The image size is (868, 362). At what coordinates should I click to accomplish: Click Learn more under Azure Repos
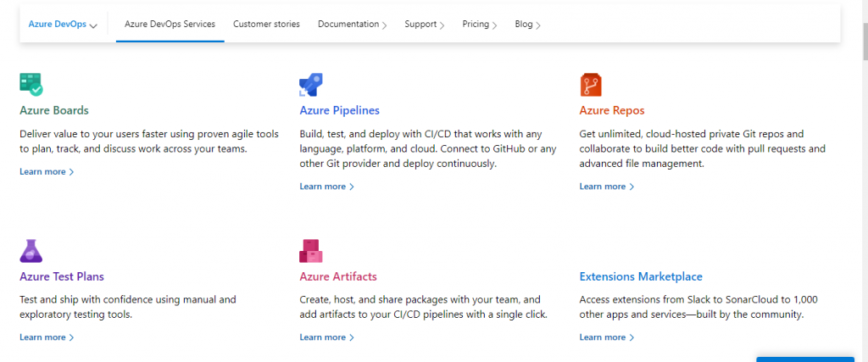point(607,187)
